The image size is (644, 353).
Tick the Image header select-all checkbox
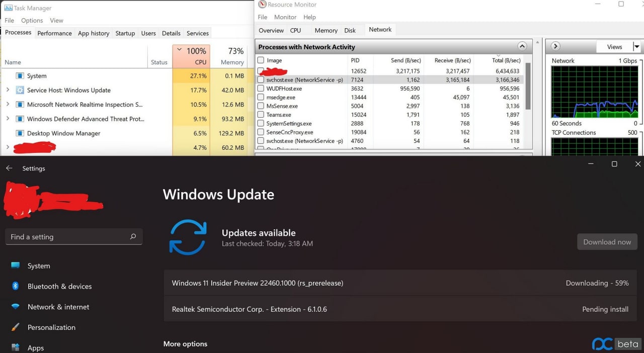(261, 60)
